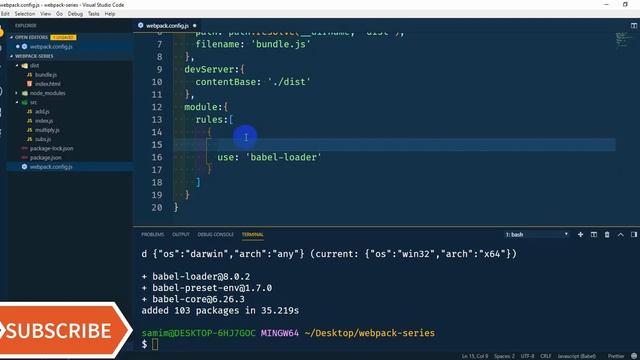640x360 pixels.
Task: Click "contentBase: './dist'" text
Action: 253,82
